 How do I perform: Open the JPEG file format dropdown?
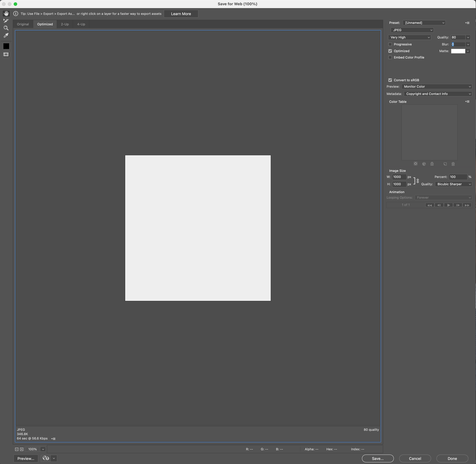click(412, 30)
